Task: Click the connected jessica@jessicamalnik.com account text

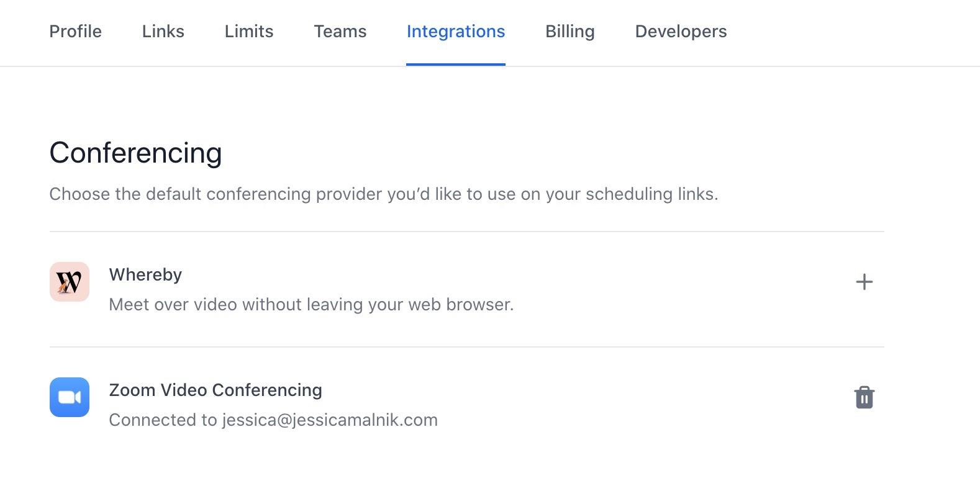Action: click(273, 420)
